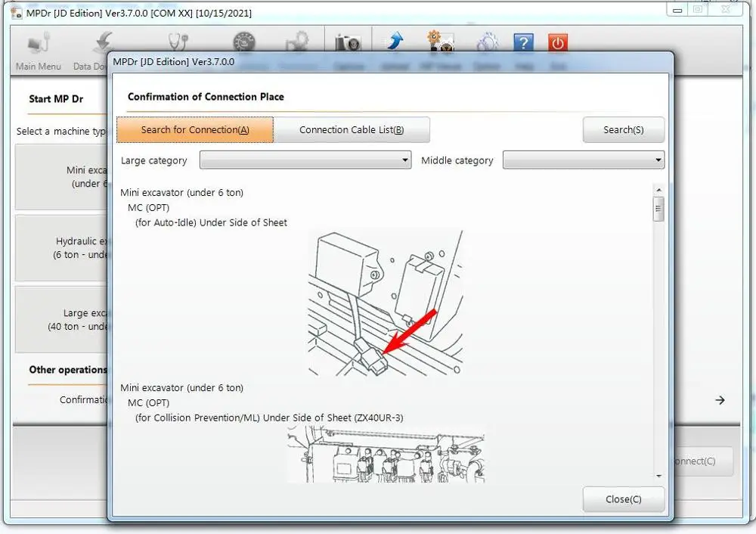Screen dimensions: 756x534
Task: Click the scrollbar thumb of connection list
Action: coord(658,209)
